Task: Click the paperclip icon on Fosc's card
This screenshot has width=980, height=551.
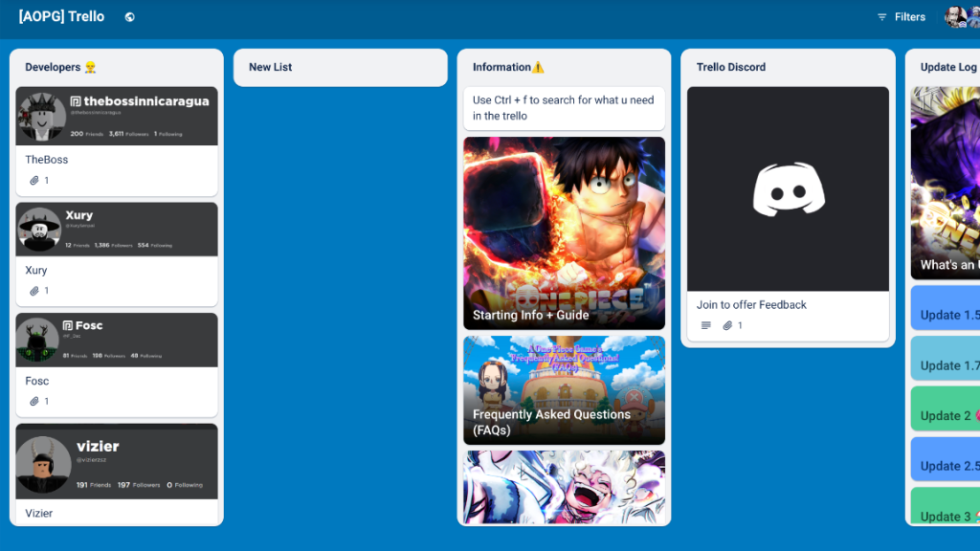Action: pyautogui.click(x=36, y=401)
